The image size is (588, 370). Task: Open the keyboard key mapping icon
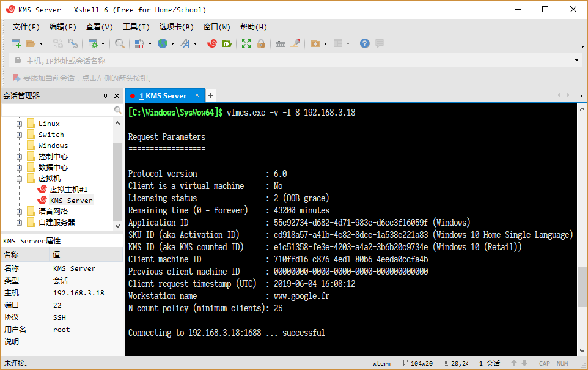pyautogui.click(x=281, y=43)
